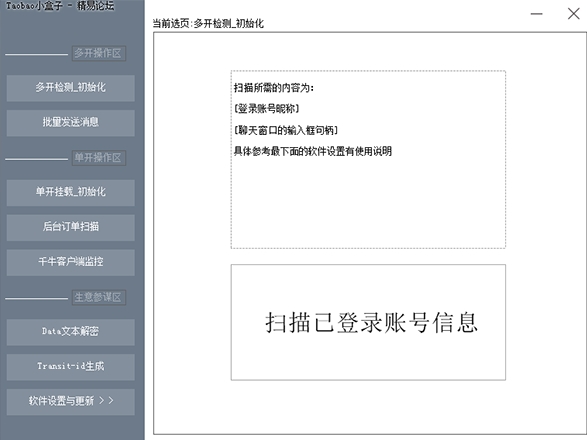Image resolution: width=587 pixels, height=440 pixels.
Task: Go to 后台订单扫描
Action: pos(70,227)
